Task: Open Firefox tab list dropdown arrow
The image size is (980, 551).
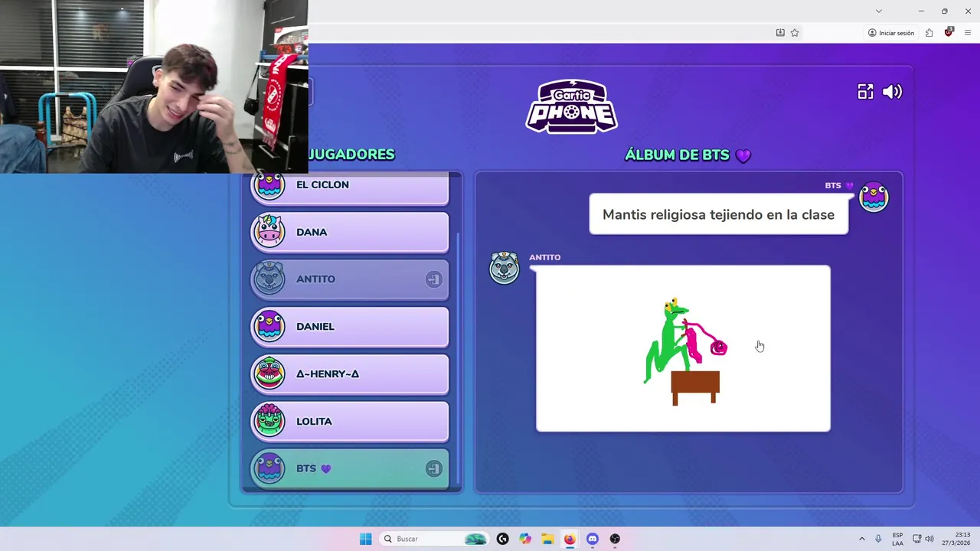Action: coord(879,11)
